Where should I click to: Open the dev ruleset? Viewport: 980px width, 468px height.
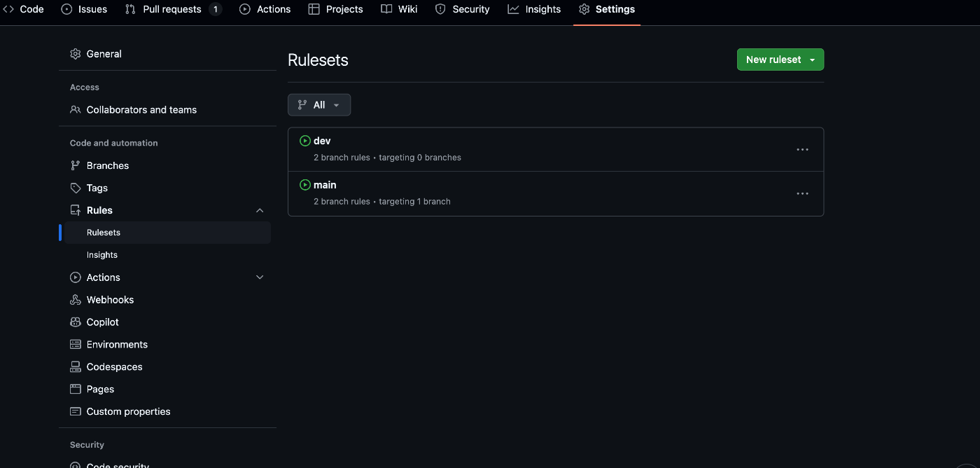(x=322, y=141)
